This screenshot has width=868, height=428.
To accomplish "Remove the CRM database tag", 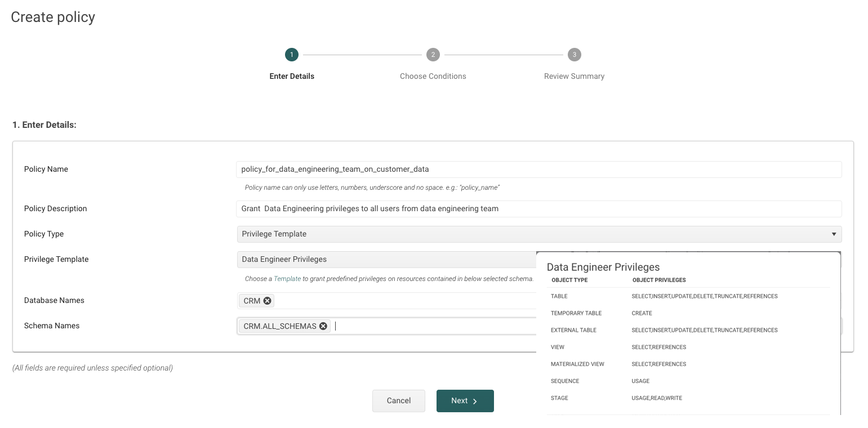I will (268, 301).
